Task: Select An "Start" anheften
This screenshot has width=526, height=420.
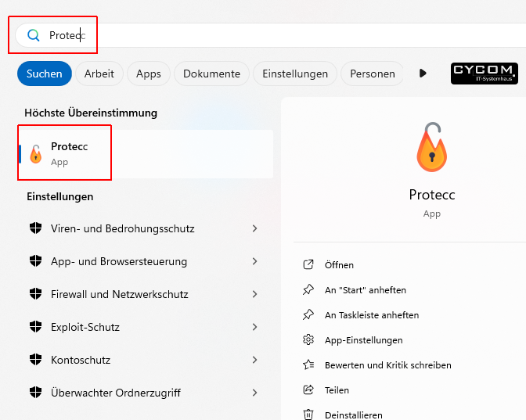Action: pyautogui.click(x=366, y=290)
